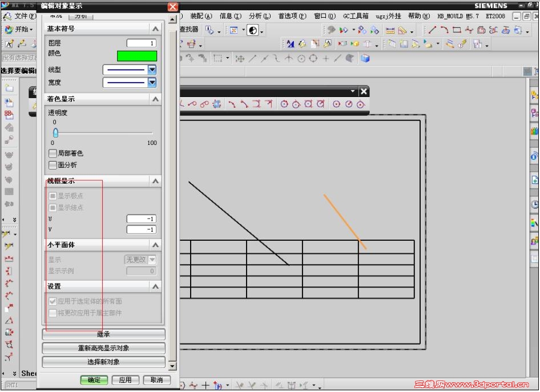Image resolution: width=540 pixels, height=392 pixels.
Task: Click the blue A text annotation icon
Action: point(291,44)
